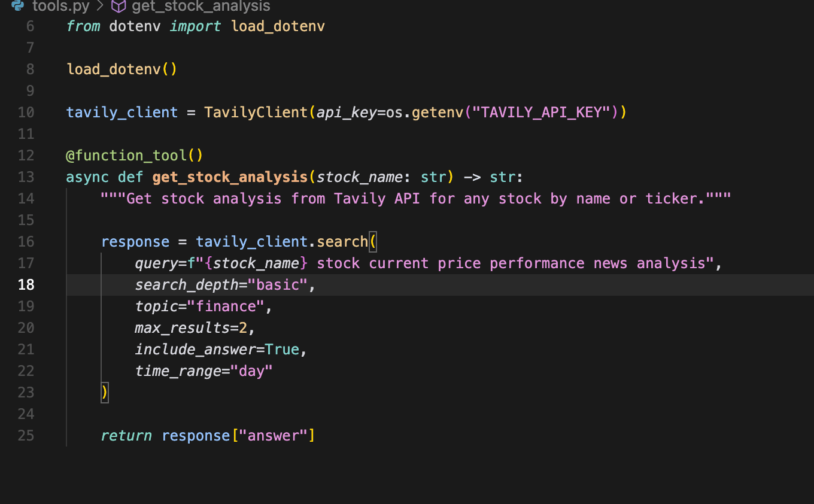The height and width of the screenshot is (504, 814).
Task: Click the 'getenv' method call
Action: (438, 113)
